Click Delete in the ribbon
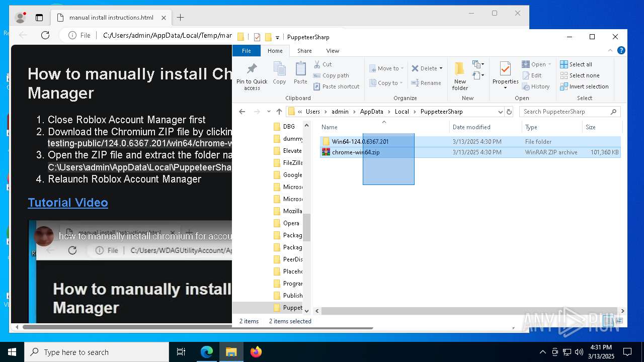The height and width of the screenshot is (362, 644). [424, 68]
